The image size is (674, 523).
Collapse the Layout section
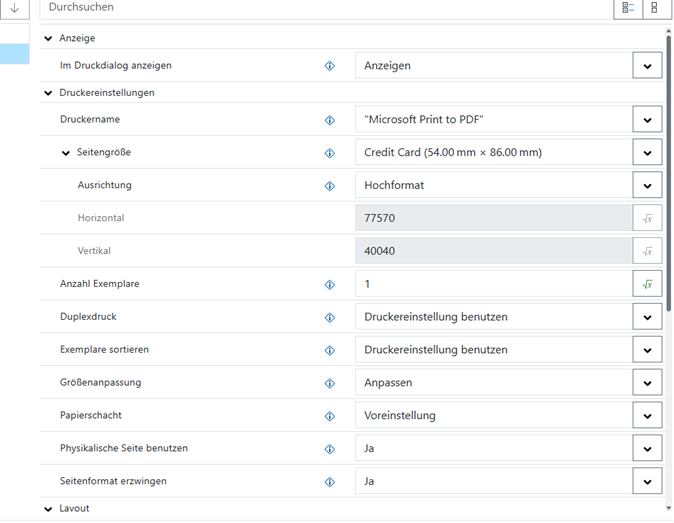coord(48,509)
